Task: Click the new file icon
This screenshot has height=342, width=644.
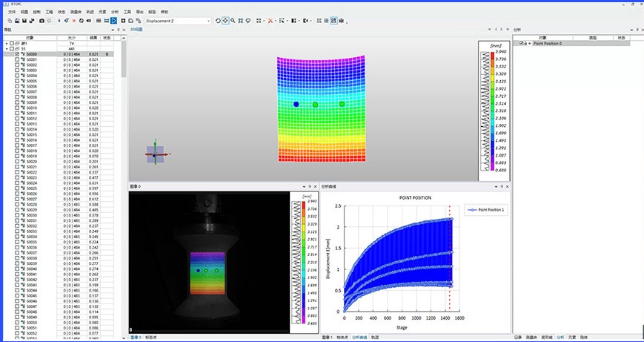Action: pos(8,21)
